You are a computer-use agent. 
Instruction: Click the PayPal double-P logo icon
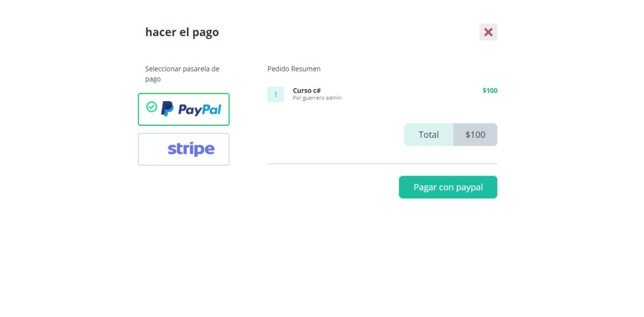(x=167, y=109)
